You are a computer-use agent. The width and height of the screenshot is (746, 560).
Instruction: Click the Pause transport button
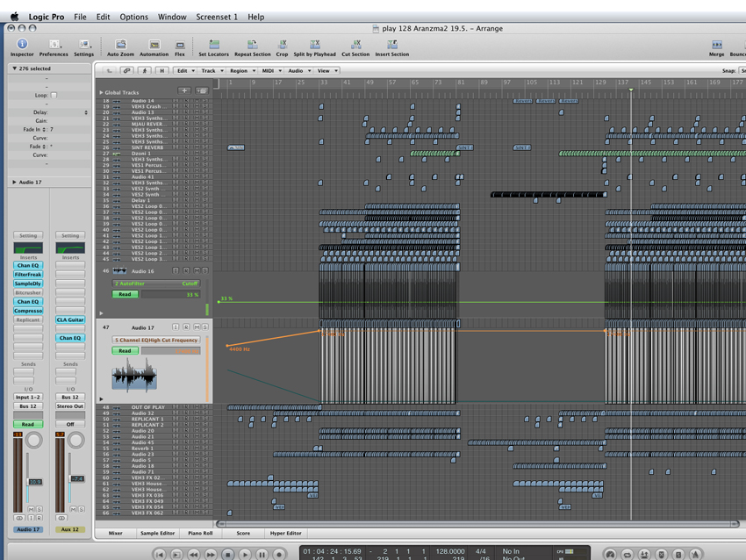262,554
